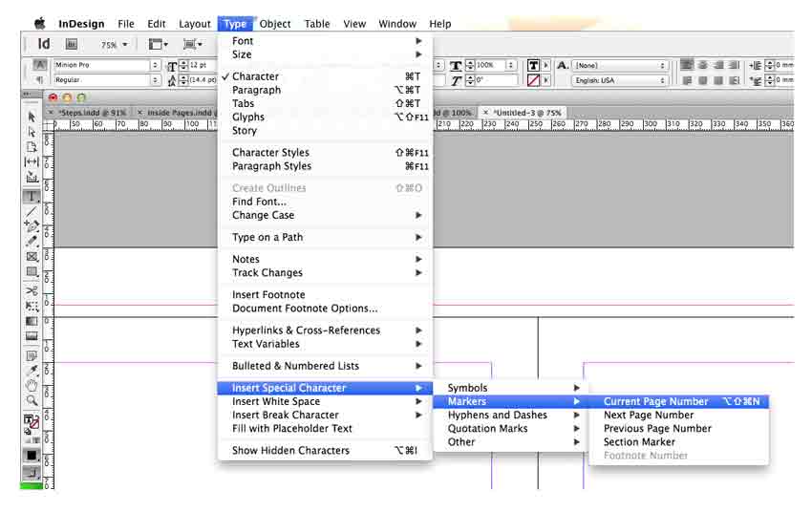The image size is (812, 512).
Task: Toggle the last bottom-row justify button
Action: pos(734,80)
